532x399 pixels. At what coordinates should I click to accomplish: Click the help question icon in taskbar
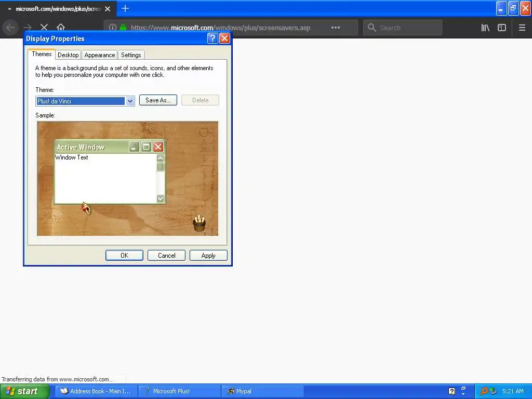coord(451,391)
